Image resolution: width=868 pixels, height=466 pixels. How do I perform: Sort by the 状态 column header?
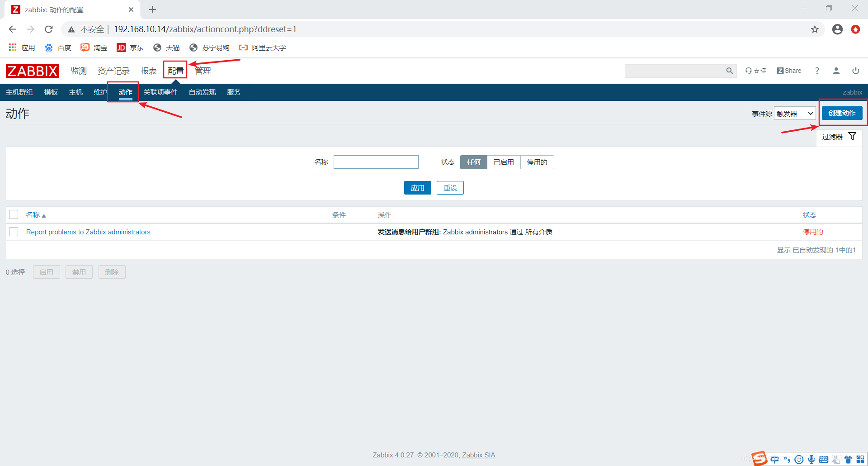809,215
